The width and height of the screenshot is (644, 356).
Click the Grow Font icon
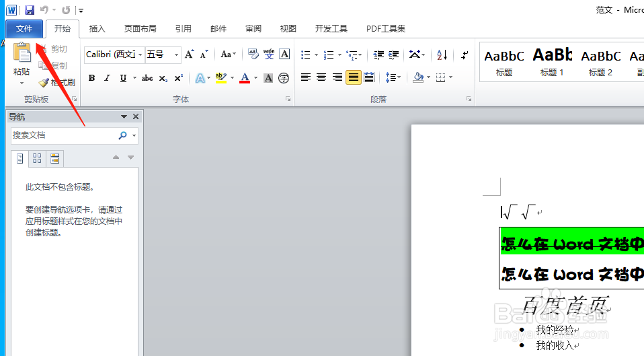(x=189, y=55)
